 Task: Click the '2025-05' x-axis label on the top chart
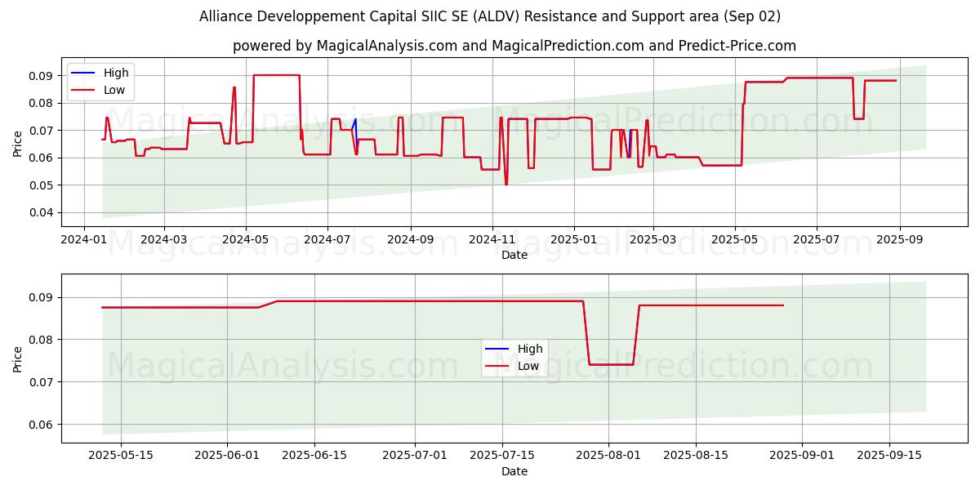734,240
